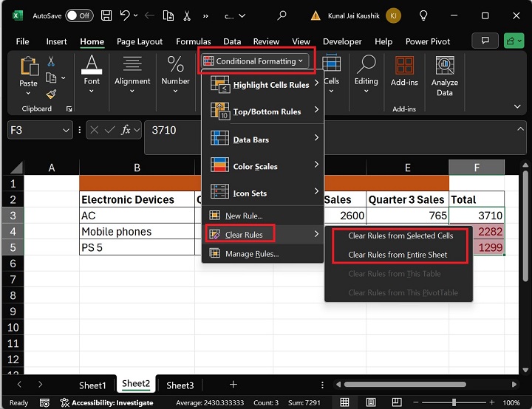Open the Name Box dropdown arrow
The height and width of the screenshot is (409, 532).
point(66,130)
